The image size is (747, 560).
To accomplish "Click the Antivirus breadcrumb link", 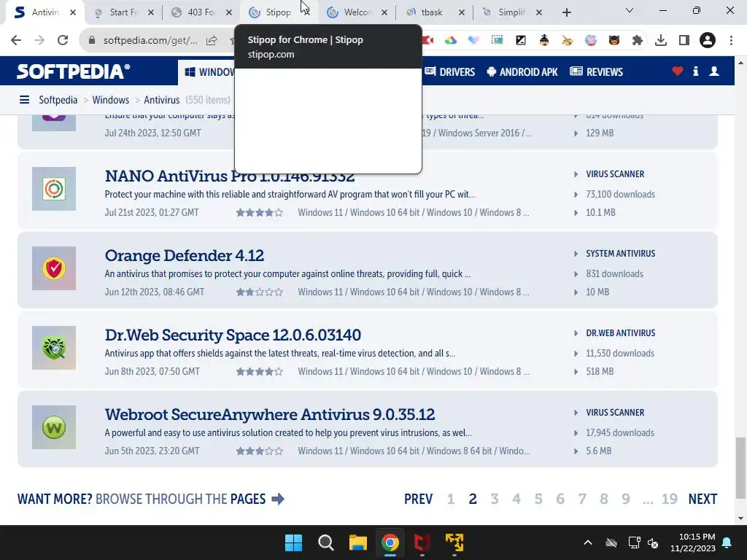I will point(161,99).
